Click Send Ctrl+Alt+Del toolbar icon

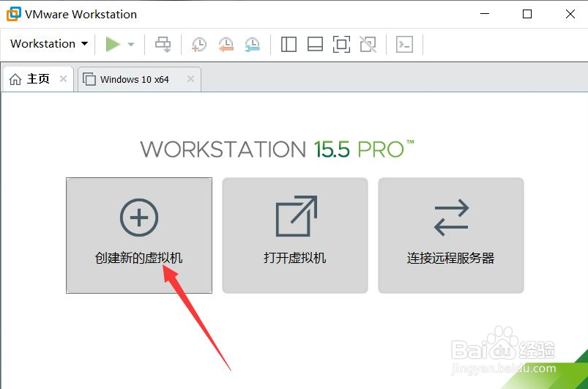[163, 44]
